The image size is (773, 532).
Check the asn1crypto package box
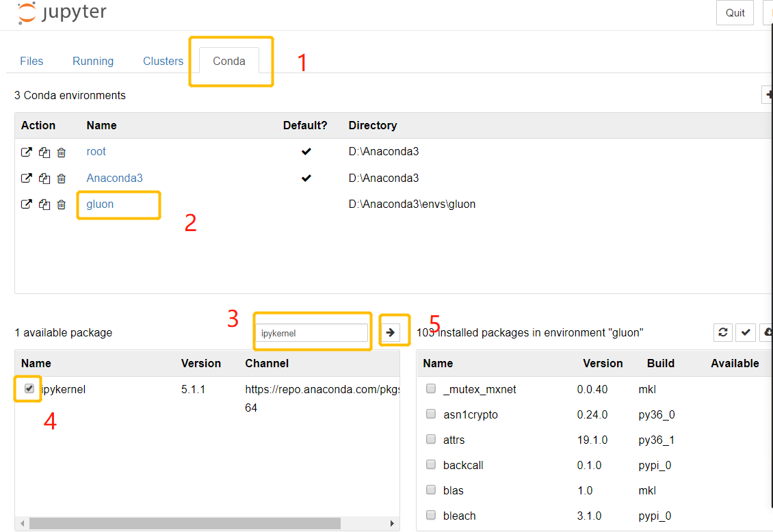point(431,414)
